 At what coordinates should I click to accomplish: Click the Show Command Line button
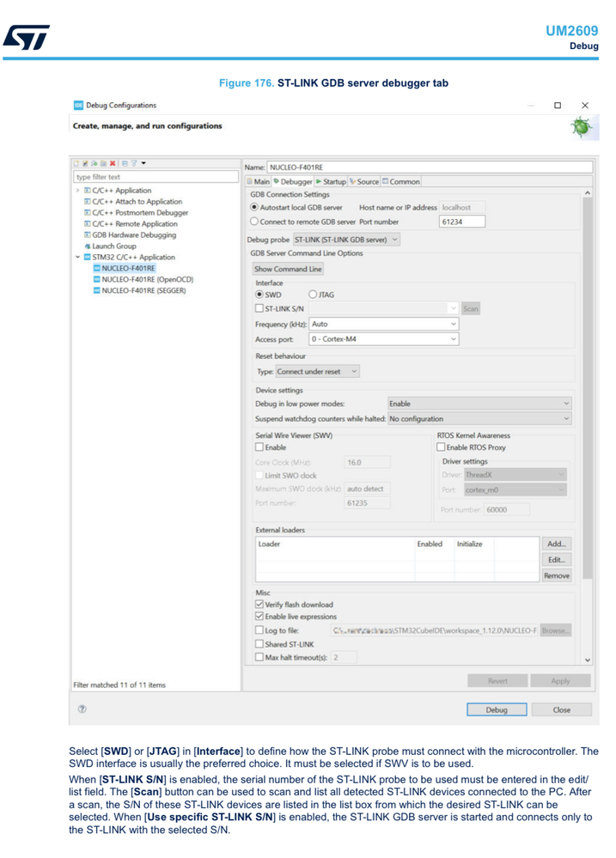point(288,269)
